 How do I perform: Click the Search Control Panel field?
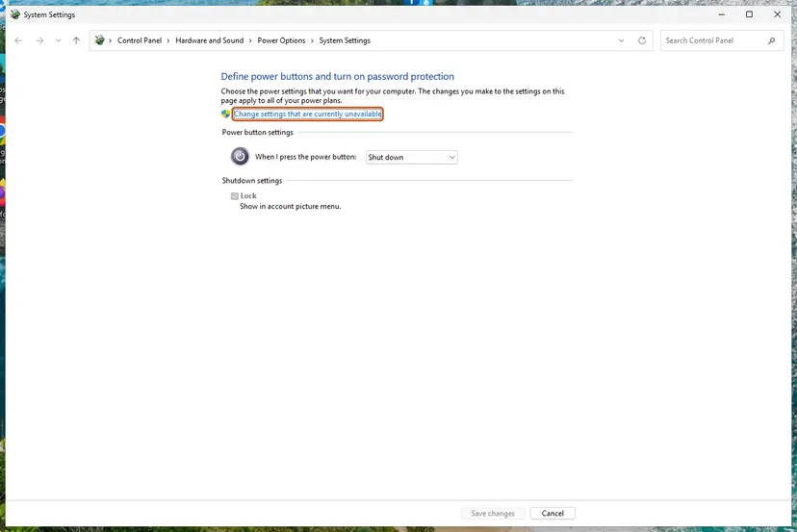(722, 40)
